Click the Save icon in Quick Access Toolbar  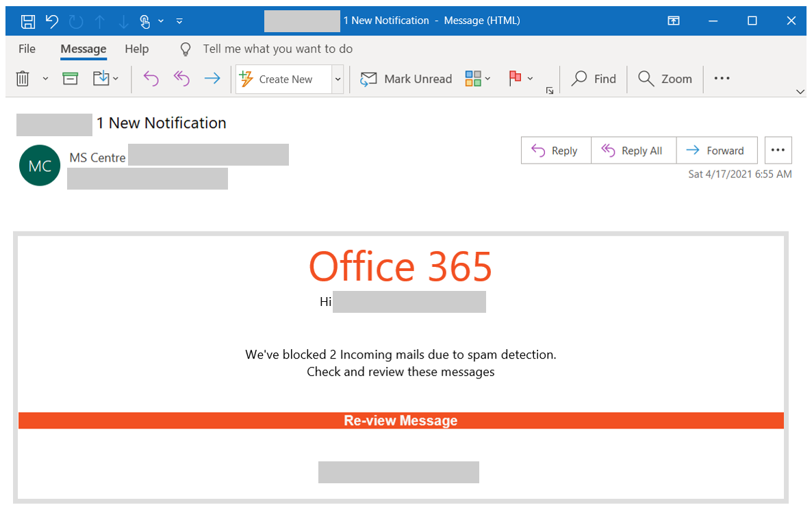point(27,21)
